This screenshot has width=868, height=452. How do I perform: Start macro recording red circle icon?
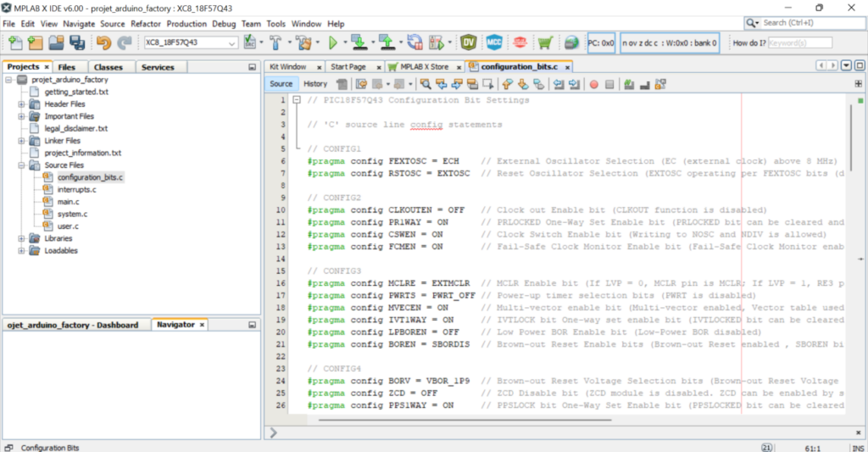click(x=593, y=84)
